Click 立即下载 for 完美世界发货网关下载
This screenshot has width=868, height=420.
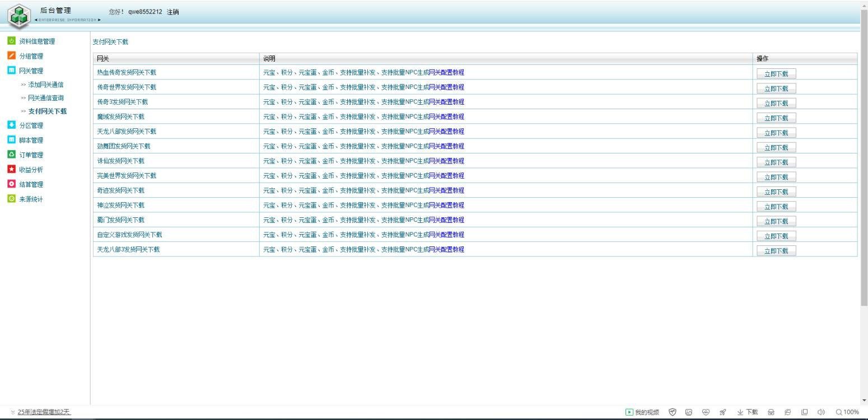pyautogui.click(x=776, y=177)
